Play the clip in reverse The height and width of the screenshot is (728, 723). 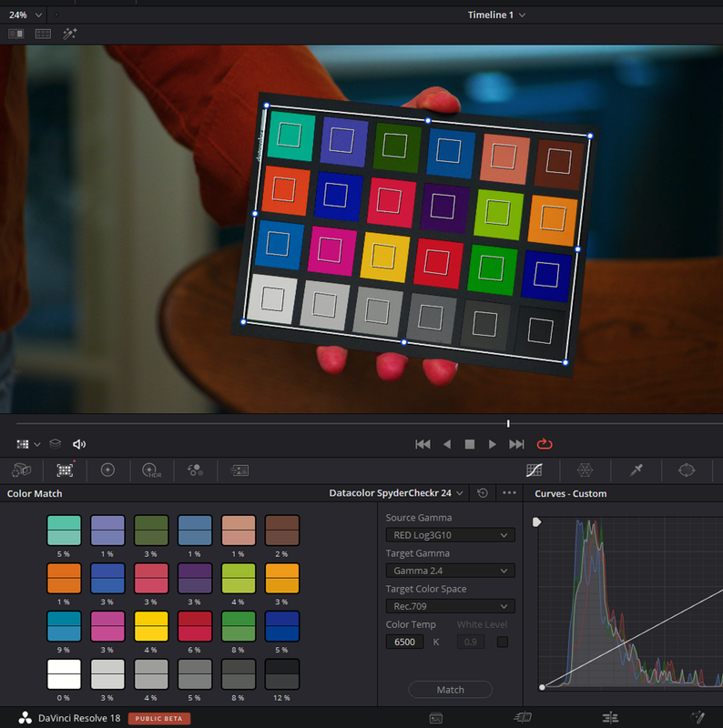point(447,444)
